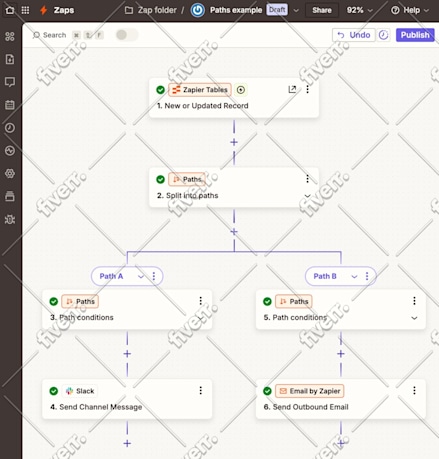Select step 4 Send Channel Message

coord(127,399)
